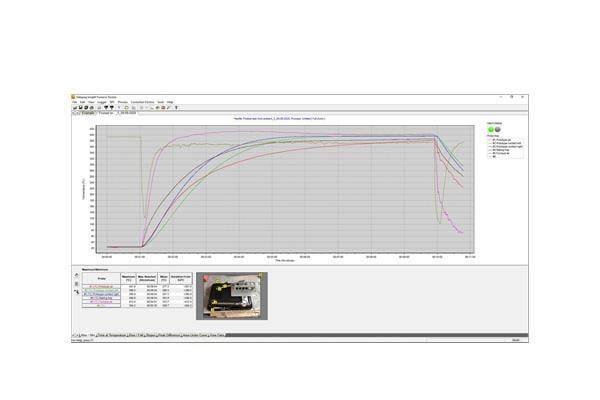Click the grey Alarm Status indicator
600x400 pixels.
pos(497,128)
